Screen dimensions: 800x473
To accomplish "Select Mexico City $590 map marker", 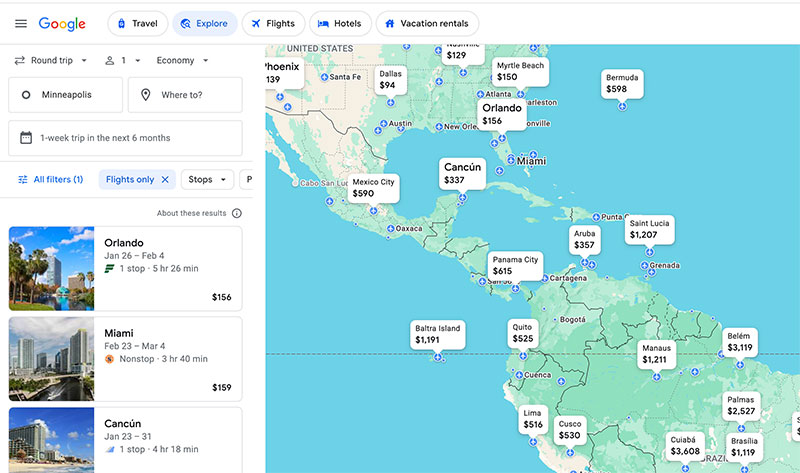I will tap(373, 188).
